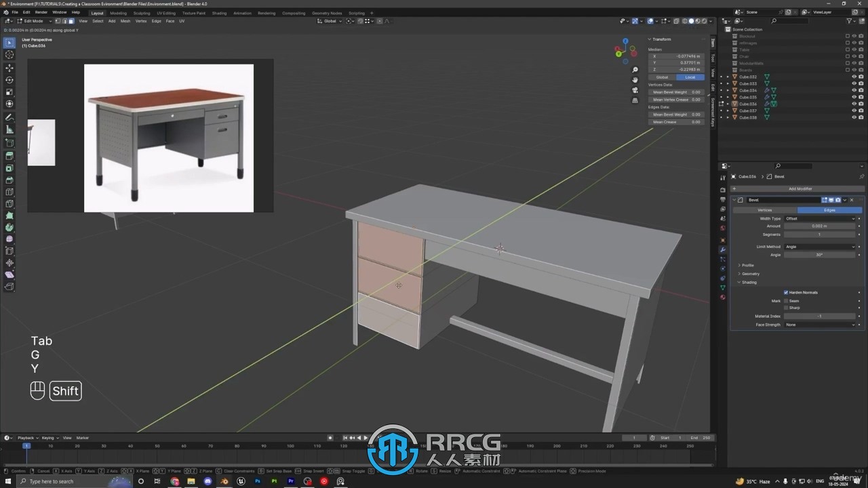Open Width Type dropdown

(x=820, y=218)
